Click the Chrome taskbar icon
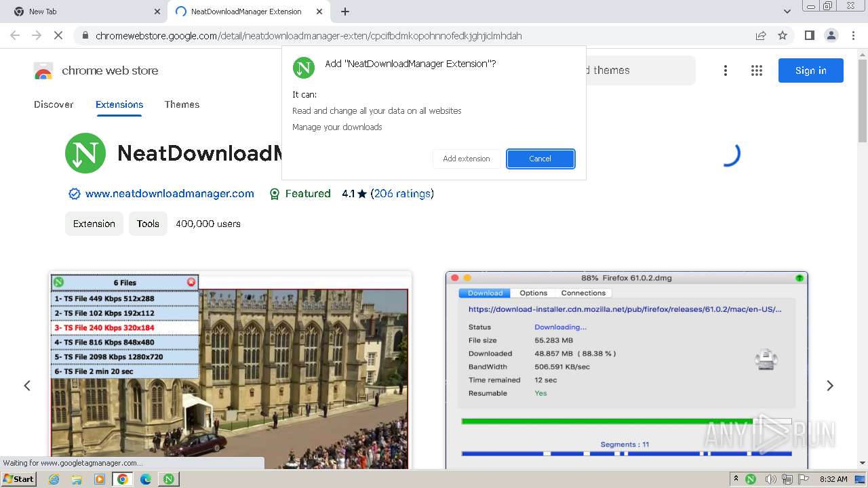 [123, 479]
